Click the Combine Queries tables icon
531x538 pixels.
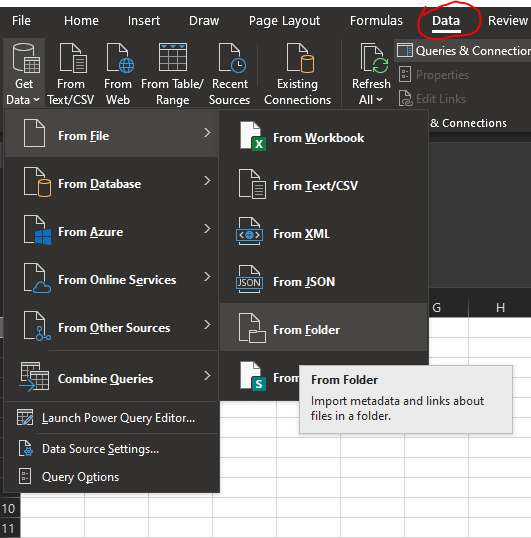point(34,376)
